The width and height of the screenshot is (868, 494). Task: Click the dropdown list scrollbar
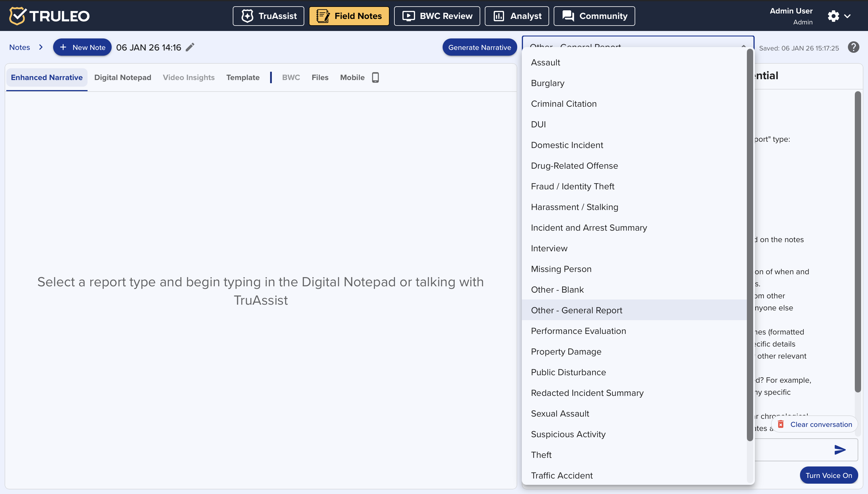[750, 244]
